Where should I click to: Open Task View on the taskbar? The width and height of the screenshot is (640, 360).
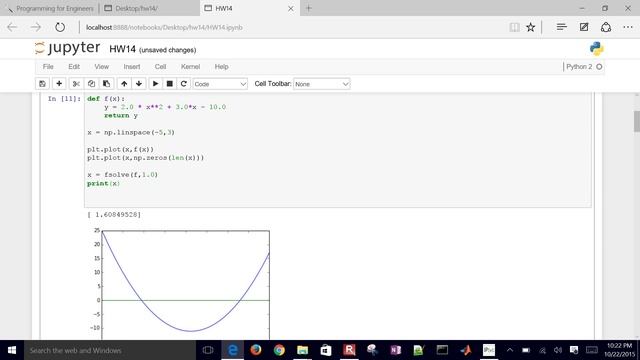point(208,350)
